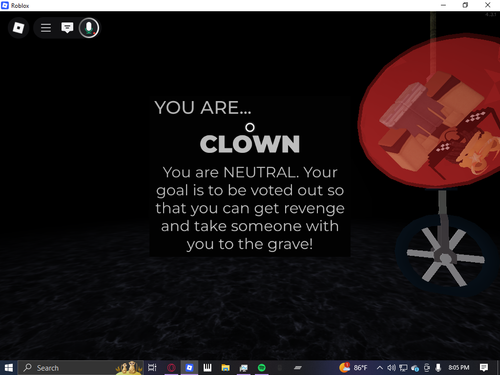Open the hamburger leaderboard menu

46,28
